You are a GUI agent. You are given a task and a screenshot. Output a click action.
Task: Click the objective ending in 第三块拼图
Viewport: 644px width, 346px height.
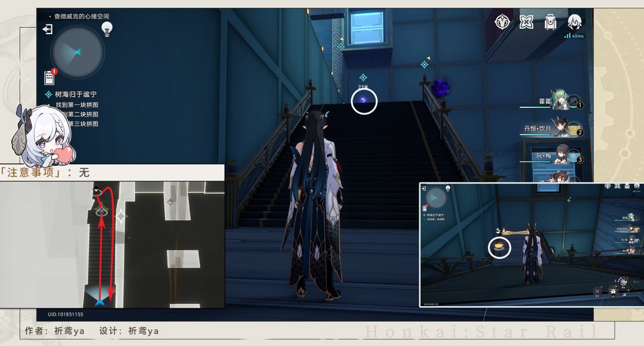[x=83, y=123]
